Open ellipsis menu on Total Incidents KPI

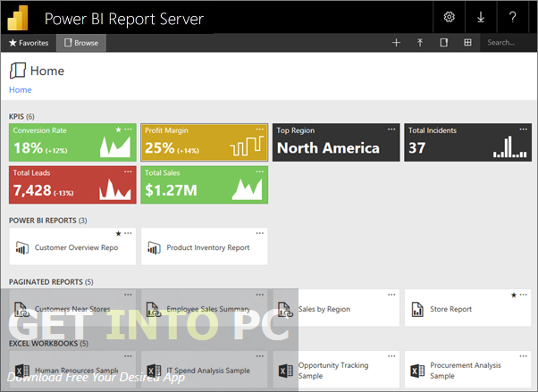point(523,129)
